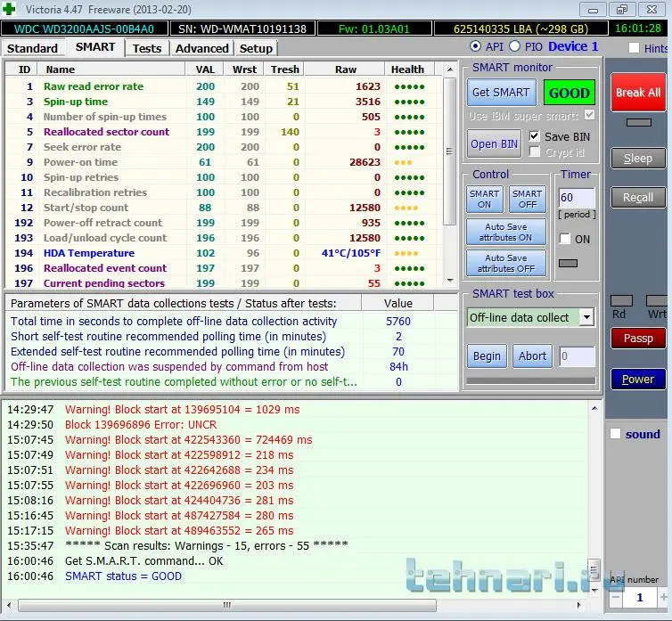
Task: Select the Reallocated sector count row
Action: (x=224, y=132)
